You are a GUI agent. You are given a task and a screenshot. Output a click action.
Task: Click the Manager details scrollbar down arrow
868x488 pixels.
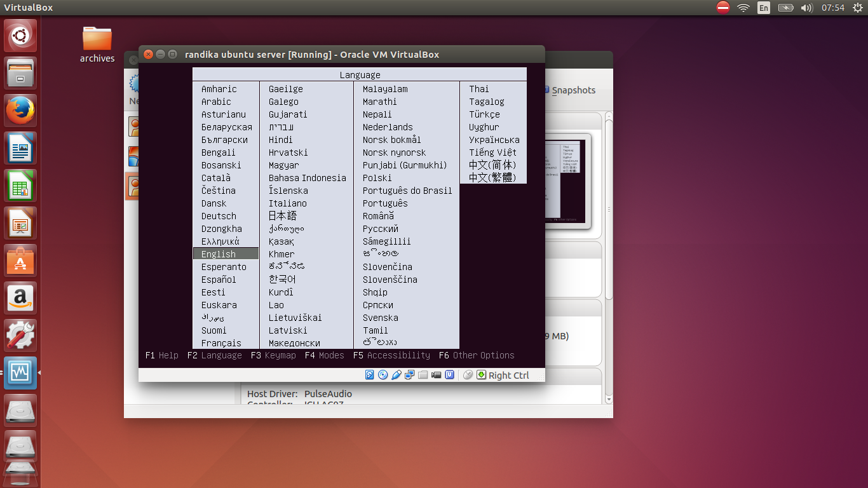[609, 399]
